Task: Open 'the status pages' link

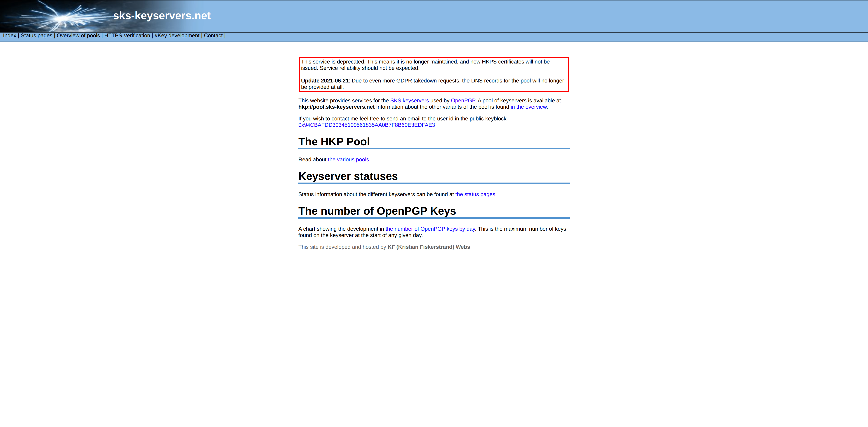Action: click(x=475, y=194)
